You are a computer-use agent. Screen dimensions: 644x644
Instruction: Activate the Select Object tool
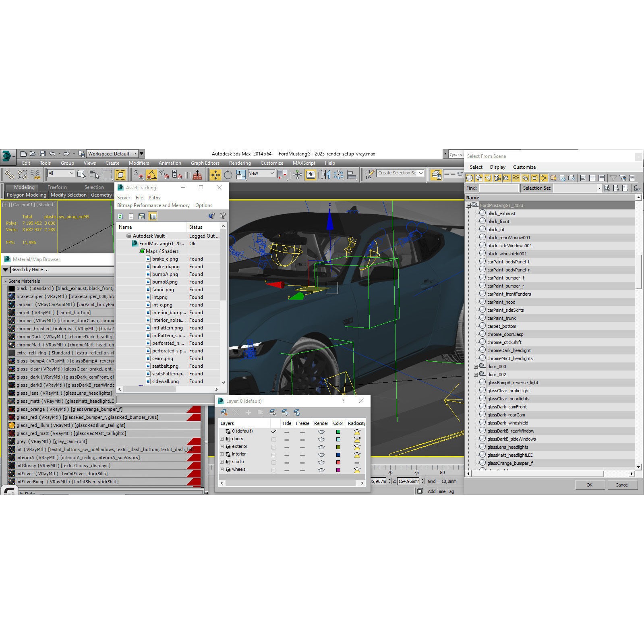81,174
